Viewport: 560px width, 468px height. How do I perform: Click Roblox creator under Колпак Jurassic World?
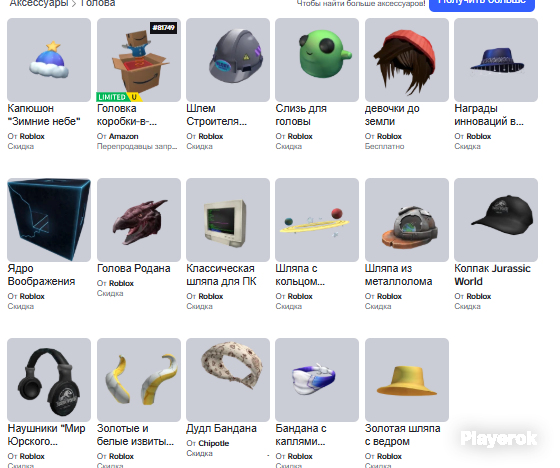(x=479, y=297)
